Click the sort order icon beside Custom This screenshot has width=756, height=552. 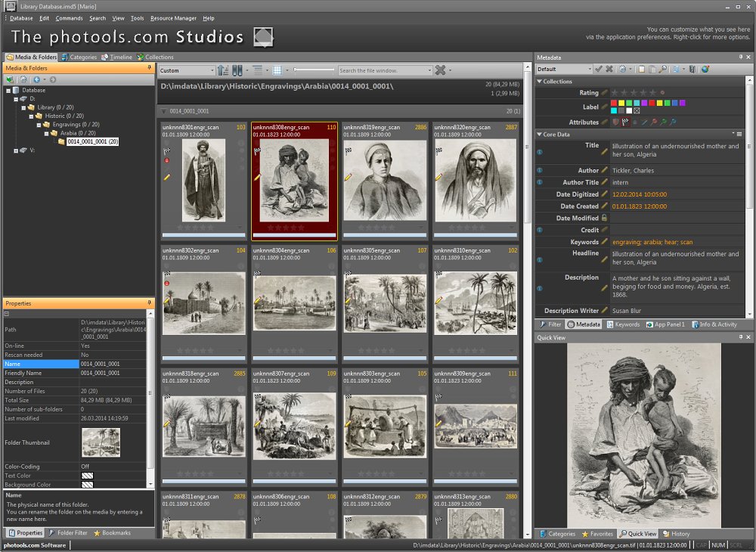point(223,70)
